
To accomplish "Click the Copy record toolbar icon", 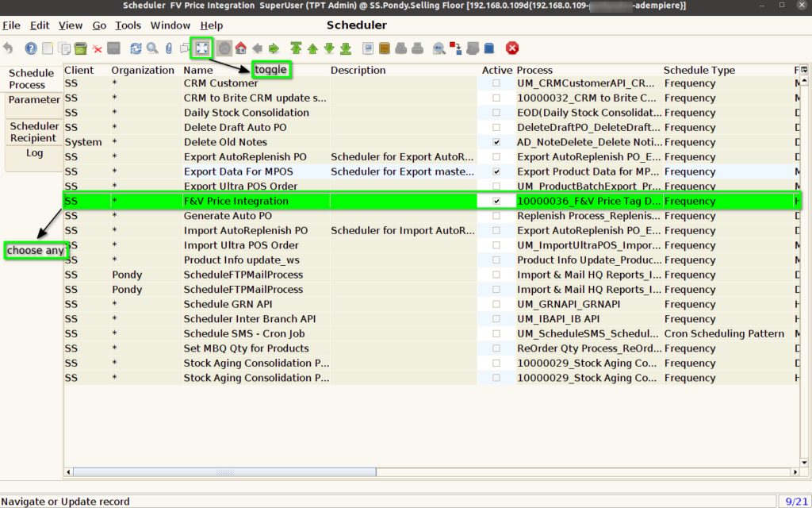I will pos(64,48).
